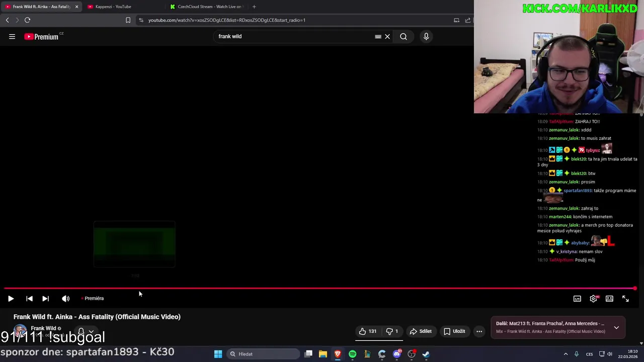Click the video title text

(97, 317)
